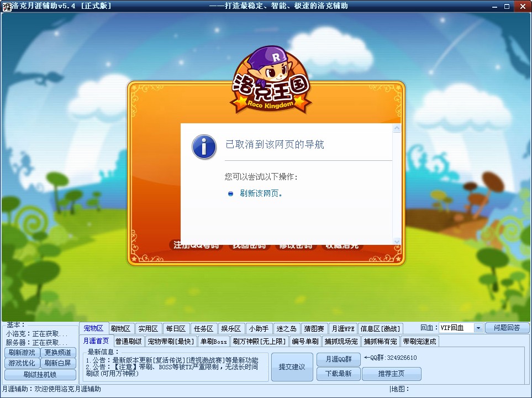Select the 带刷宠速成 sub-tab
This screenshot has height=398, width=532.
pos(420,341)
